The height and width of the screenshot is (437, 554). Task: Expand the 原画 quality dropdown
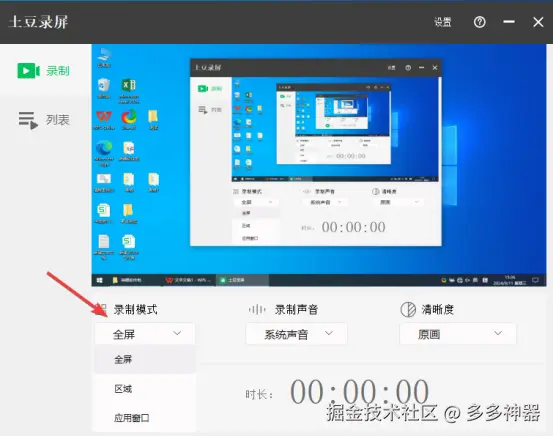458,334
